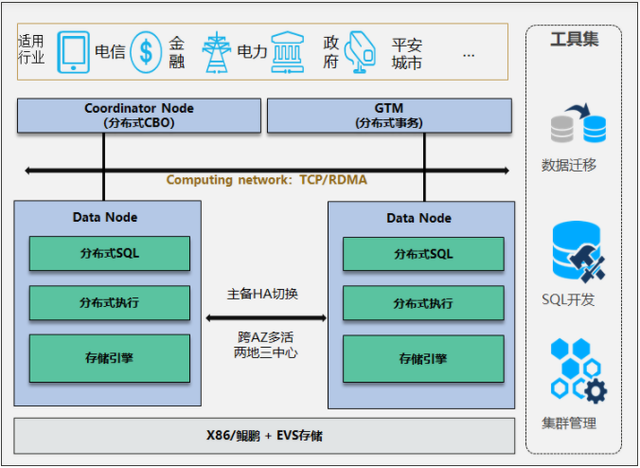This screenshot has height=468, width=640.
Task: Click the right Data Node title text
Action: (x=419, y=218)
